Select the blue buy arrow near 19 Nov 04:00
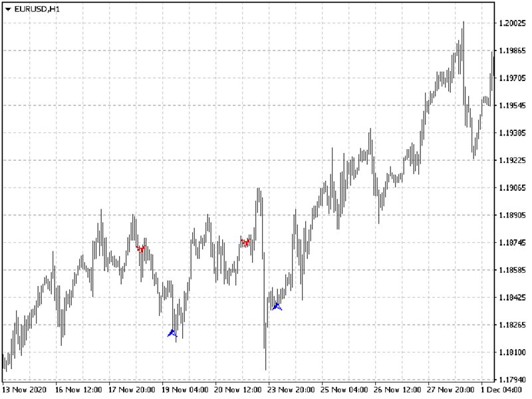Screen dimensions: 532x399 tap(172, 333)
